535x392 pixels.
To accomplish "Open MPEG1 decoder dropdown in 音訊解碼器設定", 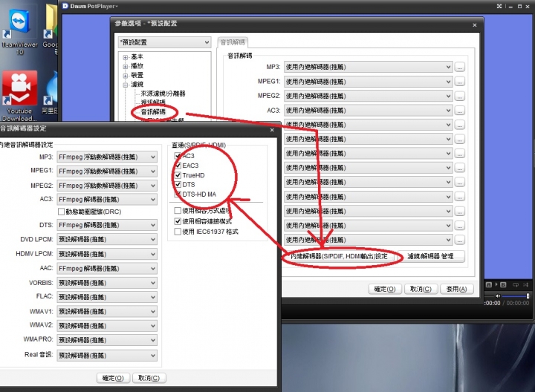I will 107,171.
